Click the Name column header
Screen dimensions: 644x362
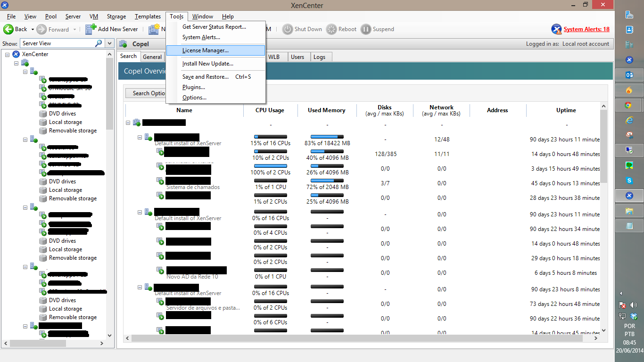(x=184, y=110)
